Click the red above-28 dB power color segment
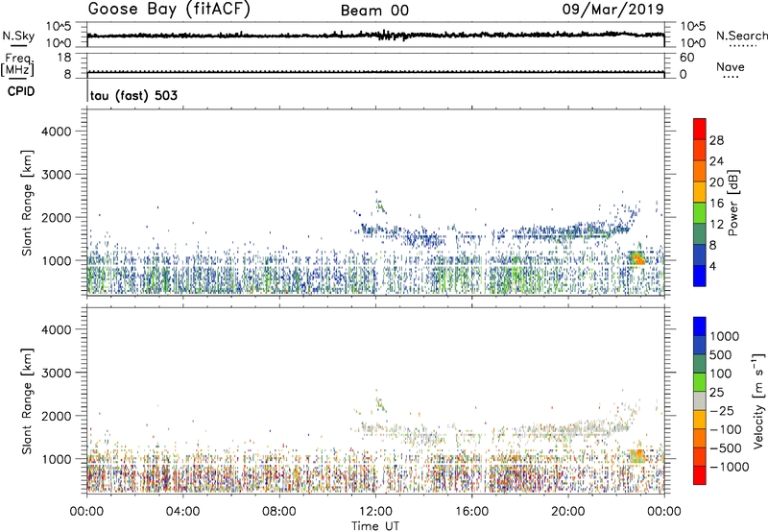This screenshot has height=532, width=768. 700,129
